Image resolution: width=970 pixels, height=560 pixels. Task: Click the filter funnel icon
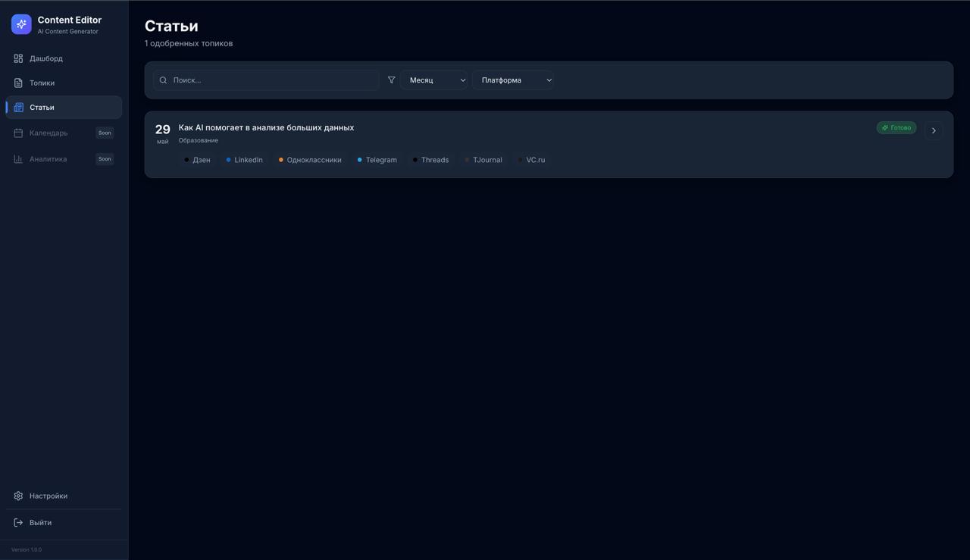[x=391, y=80]
